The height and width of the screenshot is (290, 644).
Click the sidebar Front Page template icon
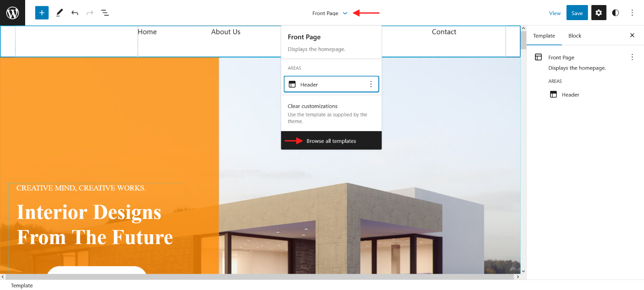pyautogui.click(x=538, y=57)
